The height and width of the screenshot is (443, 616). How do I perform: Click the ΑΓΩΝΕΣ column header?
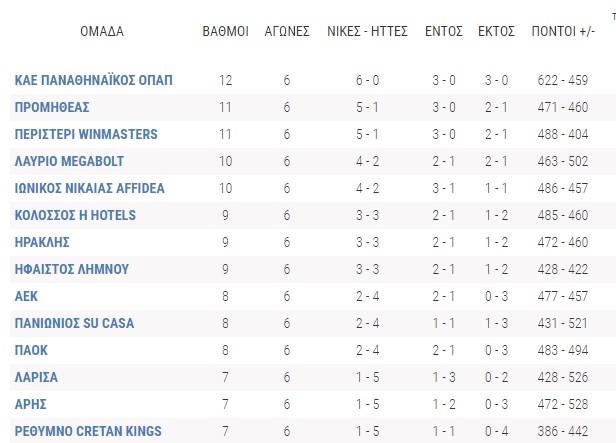point(286,31)
